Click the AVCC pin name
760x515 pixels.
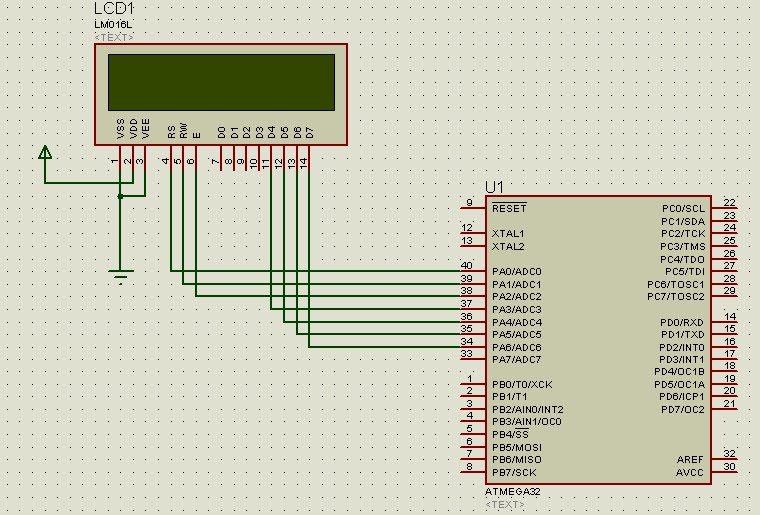pos(690,472)
